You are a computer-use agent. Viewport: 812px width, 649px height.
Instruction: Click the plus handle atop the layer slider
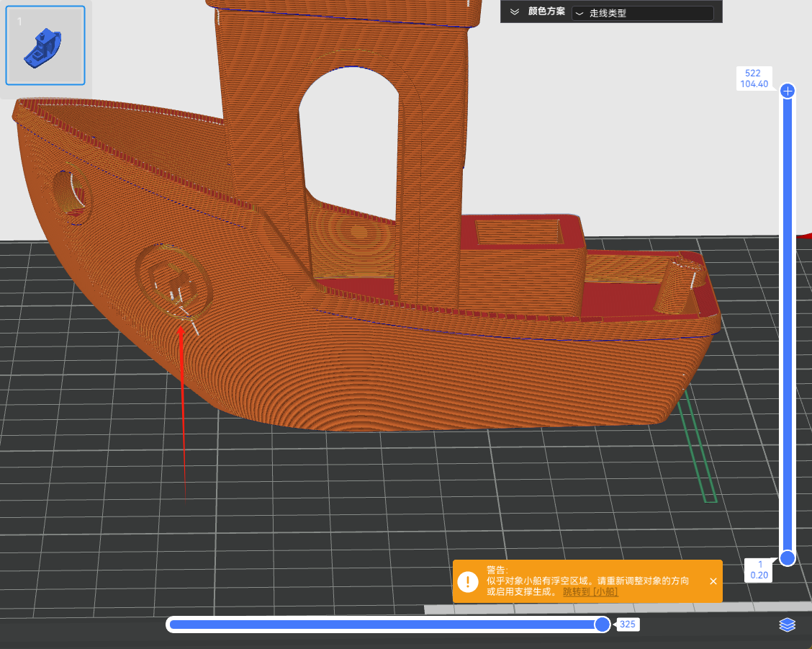[788, 91]
